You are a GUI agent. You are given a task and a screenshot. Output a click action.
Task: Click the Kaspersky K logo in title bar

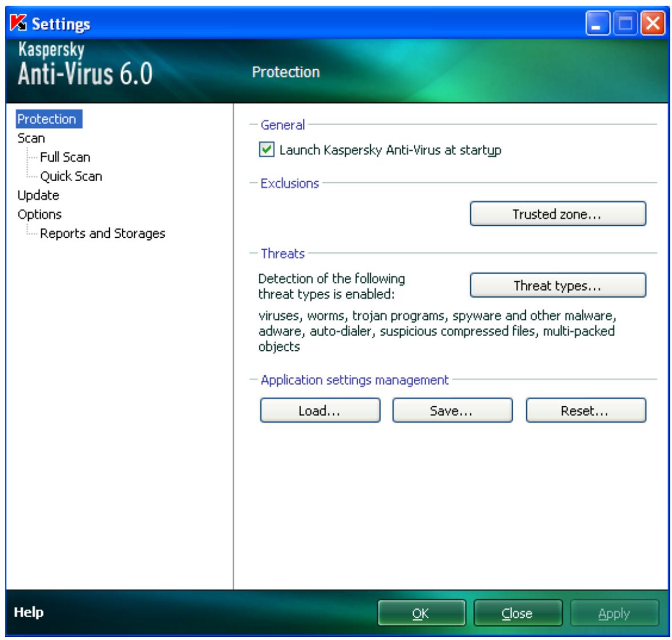coord(18,23)
